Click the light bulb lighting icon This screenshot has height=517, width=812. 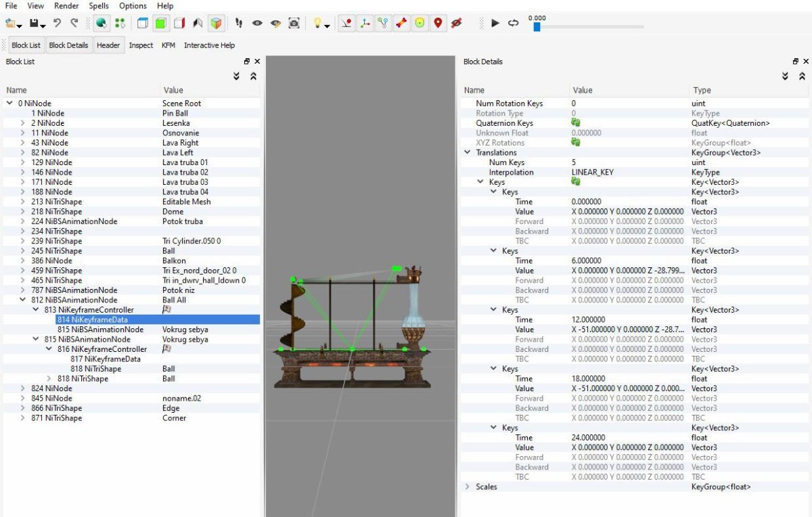[x=316, y=24]
